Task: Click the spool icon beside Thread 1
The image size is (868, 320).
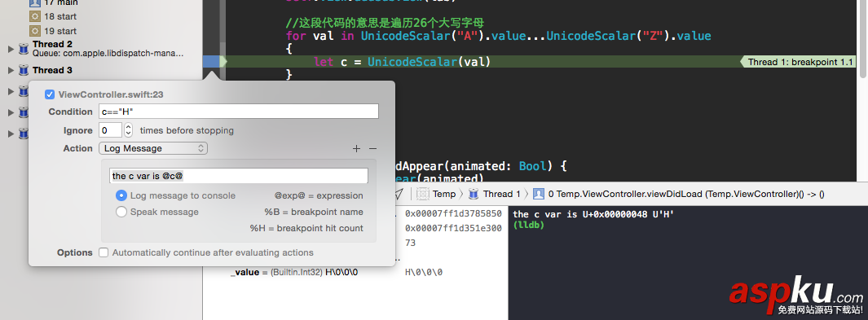Action: (474, 194)
